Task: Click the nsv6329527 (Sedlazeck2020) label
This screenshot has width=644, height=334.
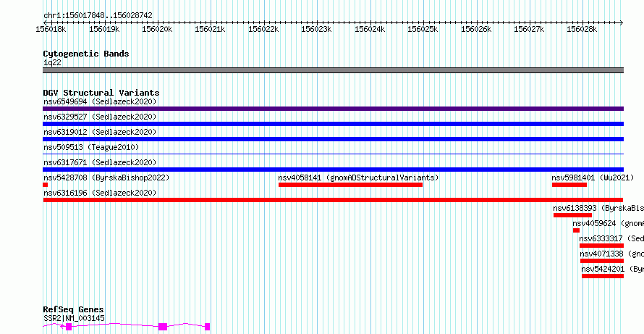Action: [x=100, y=117]
